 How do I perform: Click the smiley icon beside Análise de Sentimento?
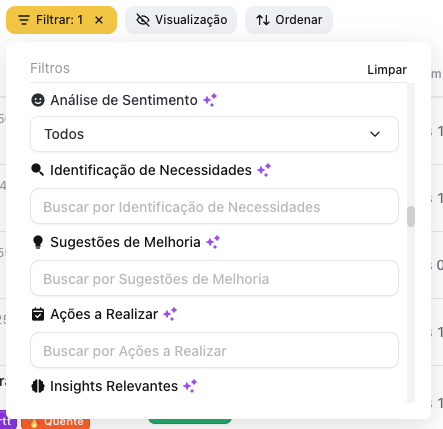click(x=38, y=100)
